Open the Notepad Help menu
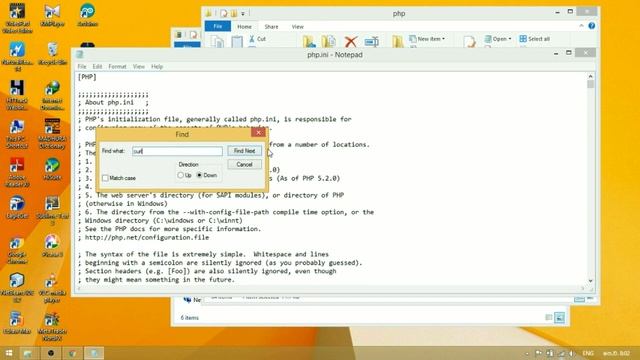 (x=157, y=66)
